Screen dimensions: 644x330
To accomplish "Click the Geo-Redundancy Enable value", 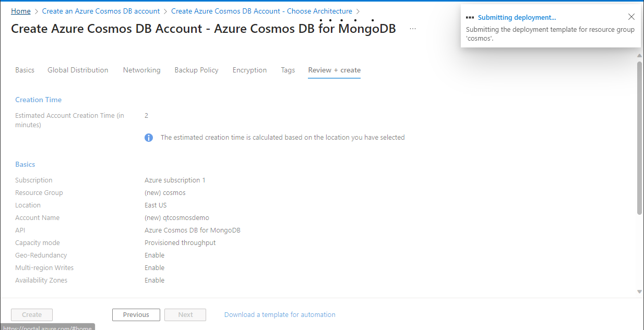I will 154,255.
